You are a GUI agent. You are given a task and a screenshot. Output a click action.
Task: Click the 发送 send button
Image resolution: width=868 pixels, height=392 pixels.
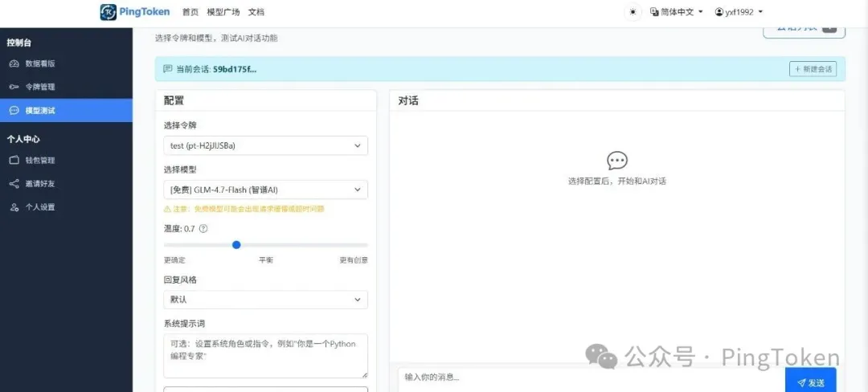810,380
